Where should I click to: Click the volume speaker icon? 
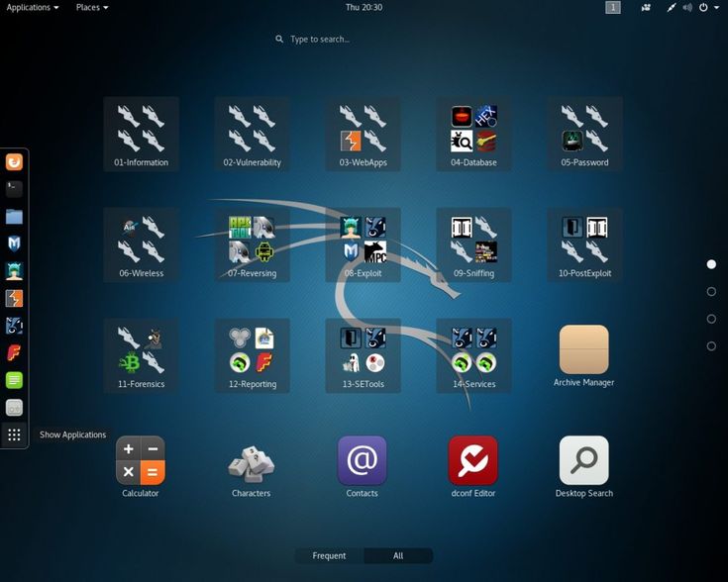tap(687, 8)
